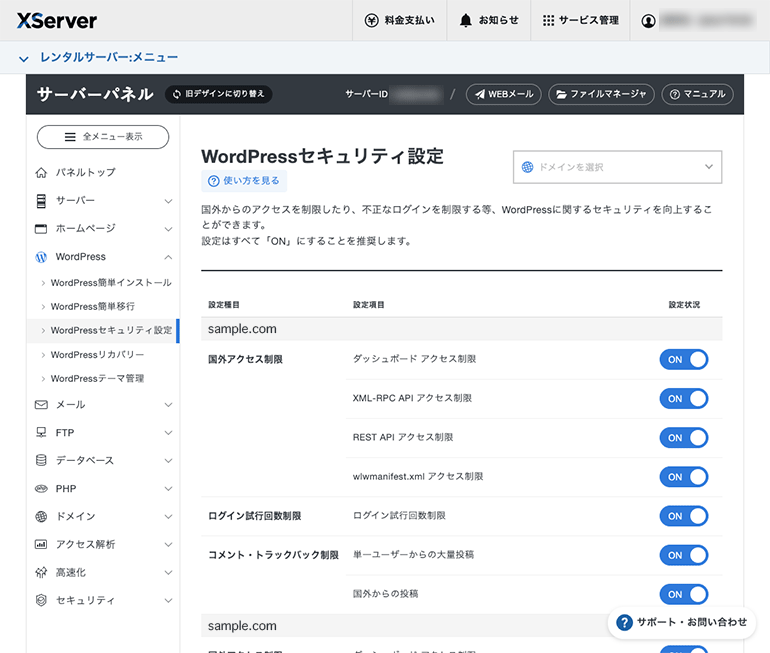The image size is (770, 653).
Task: Click the user account avatar icon
Action: pyautogui.click(x=648, y=21)
